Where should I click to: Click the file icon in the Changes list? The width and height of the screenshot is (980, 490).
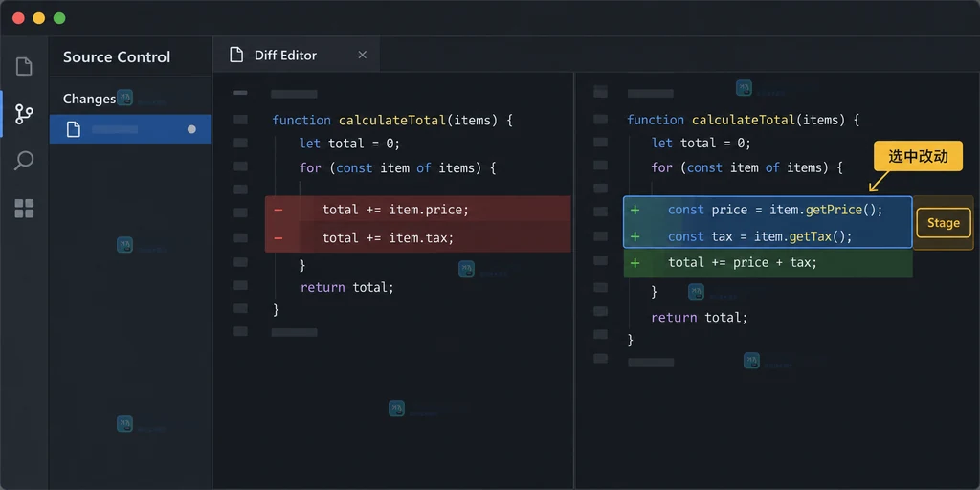pyautogui.click(x=74, y=129)
